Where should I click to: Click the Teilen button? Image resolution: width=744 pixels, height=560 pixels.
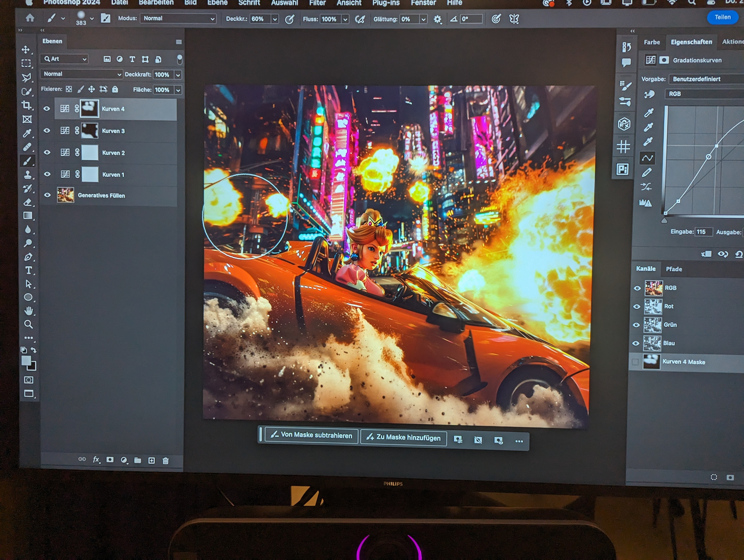722,17
